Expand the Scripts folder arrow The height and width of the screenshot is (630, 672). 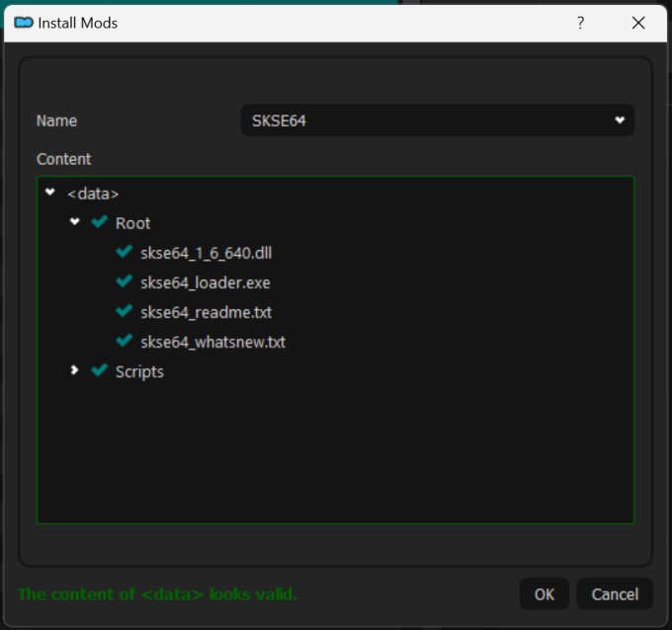pos(74,371)
